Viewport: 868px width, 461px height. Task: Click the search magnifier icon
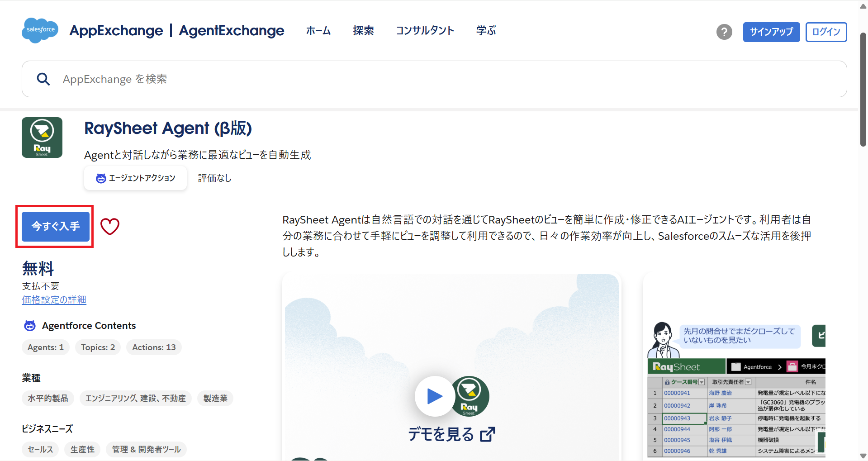click(x=43, y=79)
